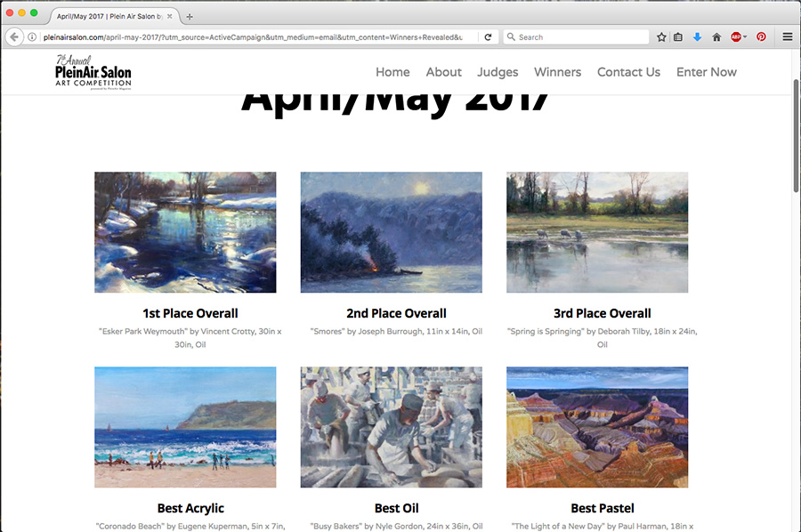Image resolution: width=801 pixels, height=532 pixels.
Task: Bookmark this page with the star icon
Action: click(x=661, y=36)
